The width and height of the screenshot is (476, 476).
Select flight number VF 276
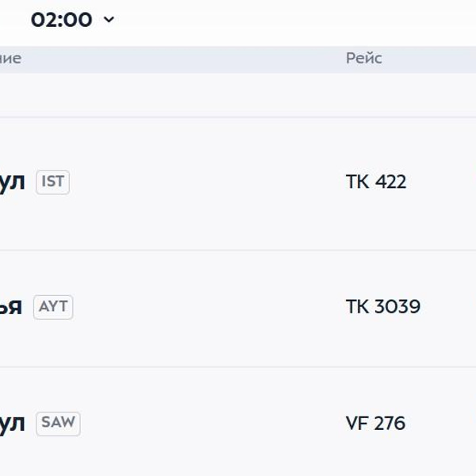[x=375, y=423]
